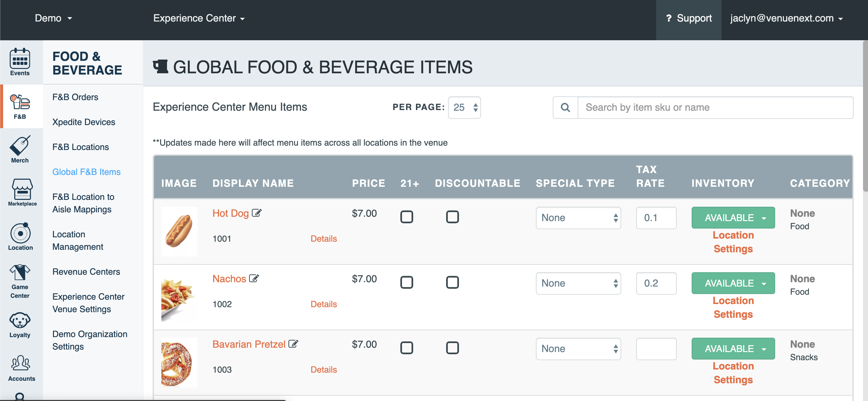
Task: Open Location Settings for Nachos
Action: [x=733, y=307]
